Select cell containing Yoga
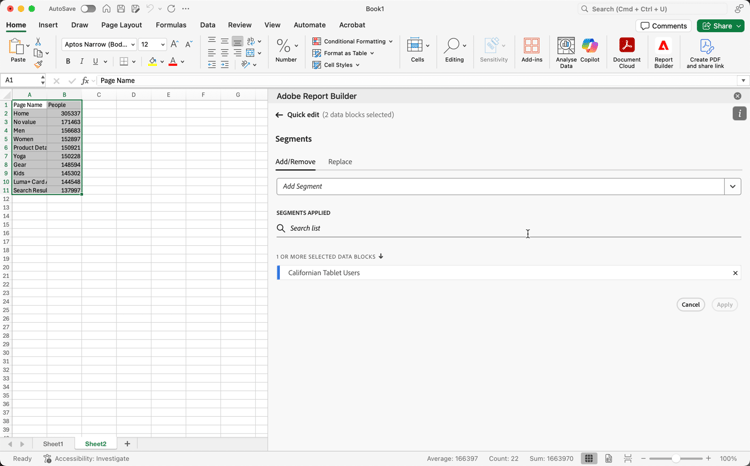Viewport: 750px width, 466px height. coord(29,156)
